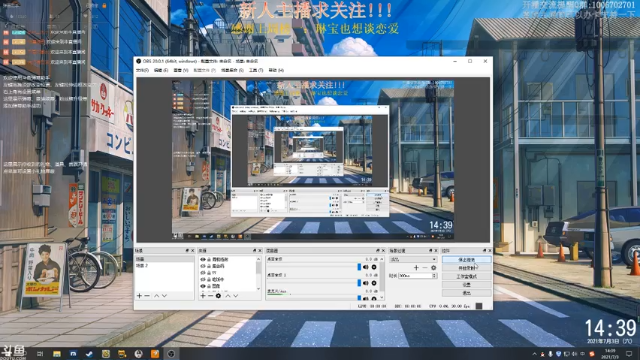Open the 文件(F) menu
Viewport: 640px width, 360px height.
tap(142, 70)
